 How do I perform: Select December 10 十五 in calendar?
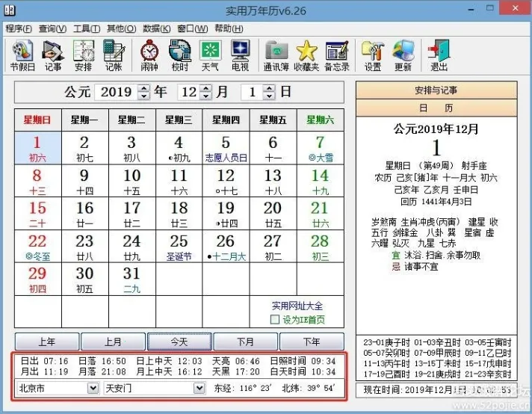tap(132, 181)
